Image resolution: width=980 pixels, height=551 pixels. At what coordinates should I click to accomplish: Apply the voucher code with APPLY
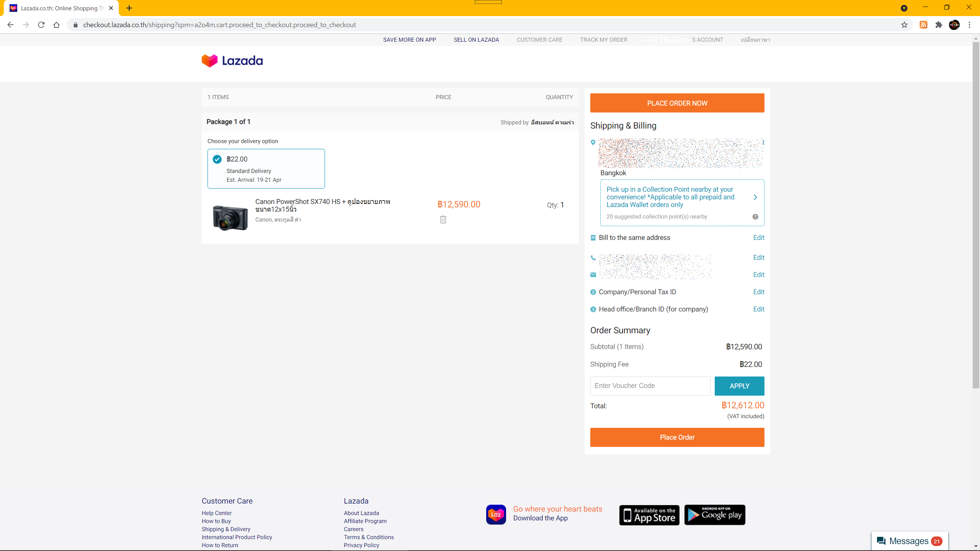point(739,386)
